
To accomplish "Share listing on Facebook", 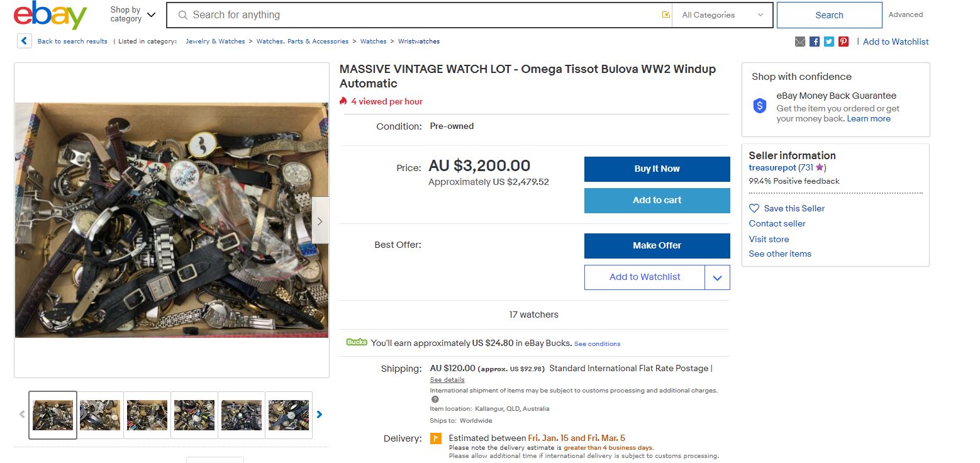I will (815, 42).
